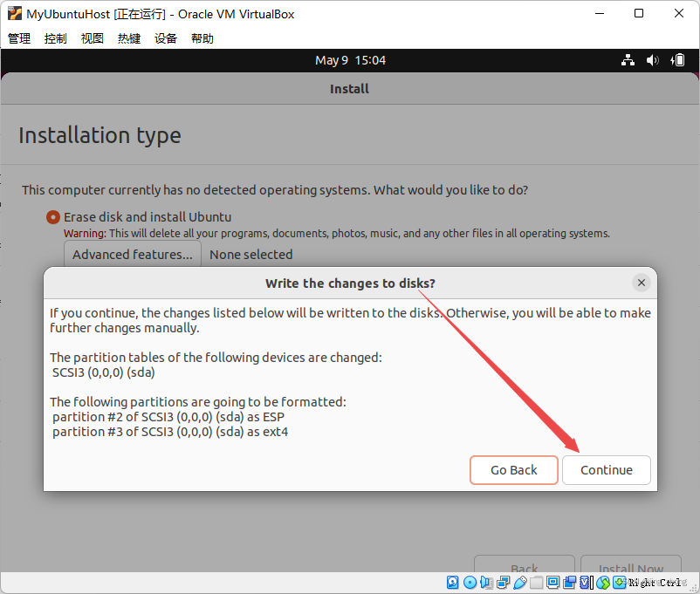Click the Ubuntu battery power icon

677,60
